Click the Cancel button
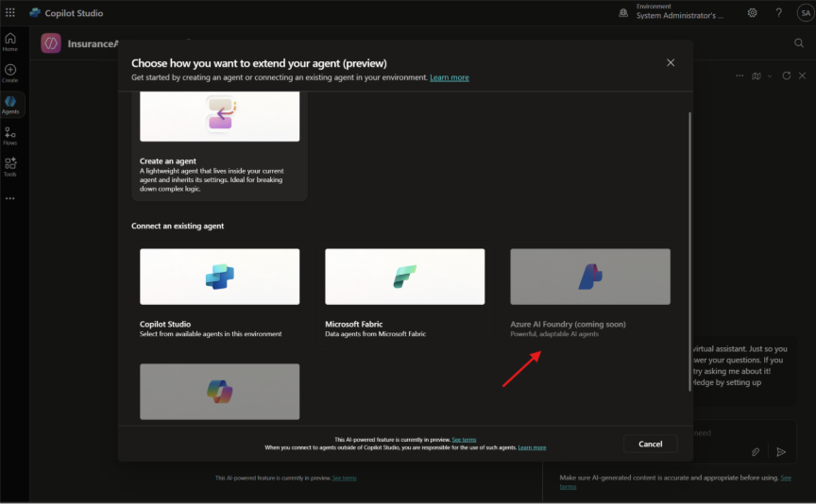Viewport: 816px width, 504px height. (651, 445)
